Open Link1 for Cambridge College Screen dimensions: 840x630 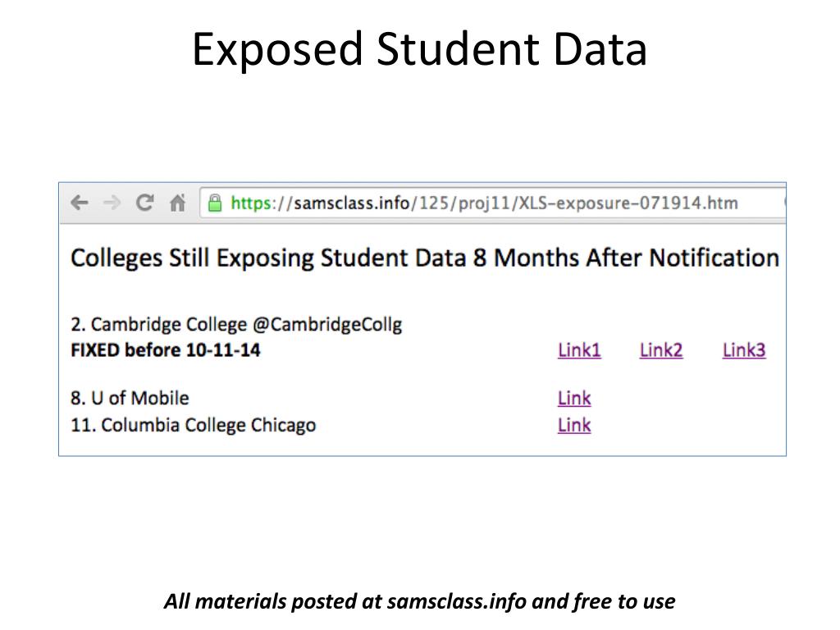579,349
